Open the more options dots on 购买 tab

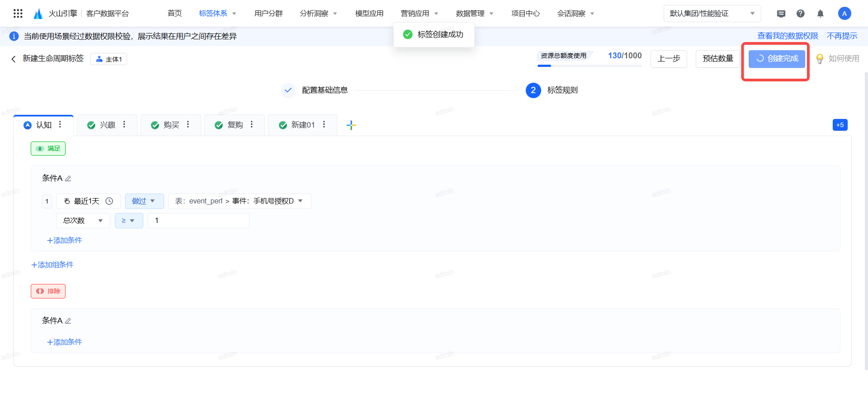(188, 124)
